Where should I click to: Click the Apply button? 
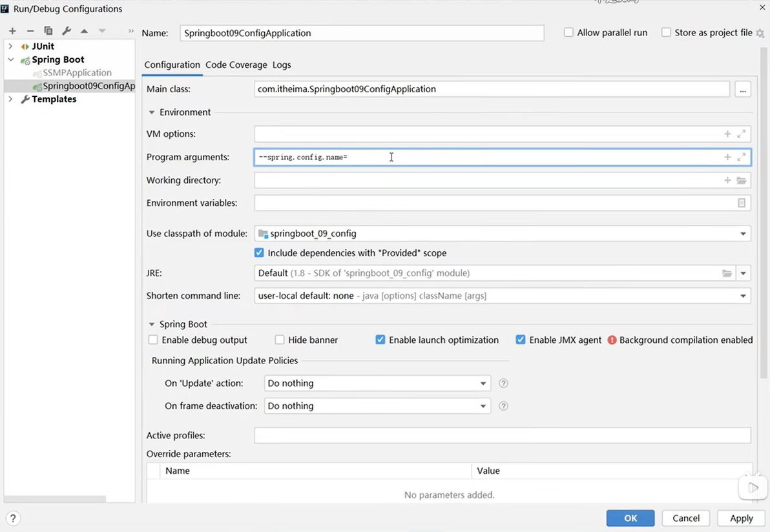741,518
